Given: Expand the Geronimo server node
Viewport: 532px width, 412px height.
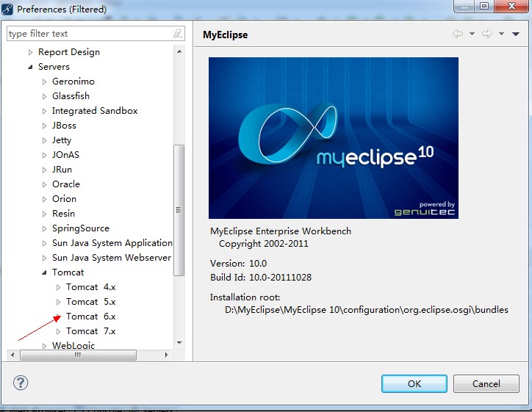Looking at the screenshot, I should [x=44, y=82].
